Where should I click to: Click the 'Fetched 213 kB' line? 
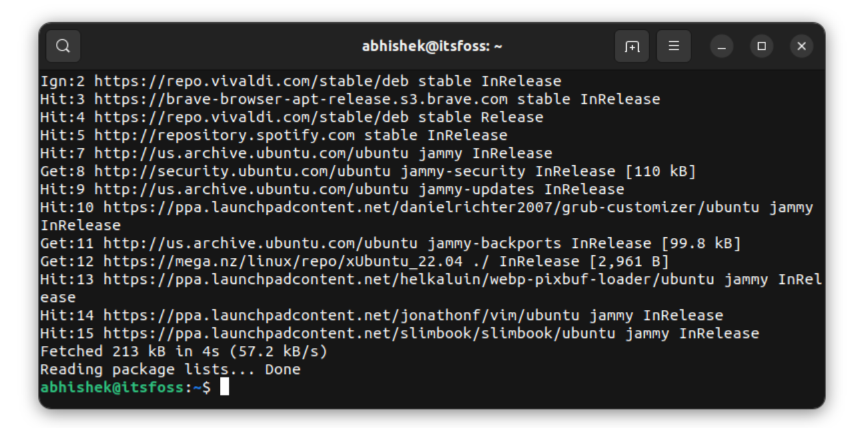point(184,351)
